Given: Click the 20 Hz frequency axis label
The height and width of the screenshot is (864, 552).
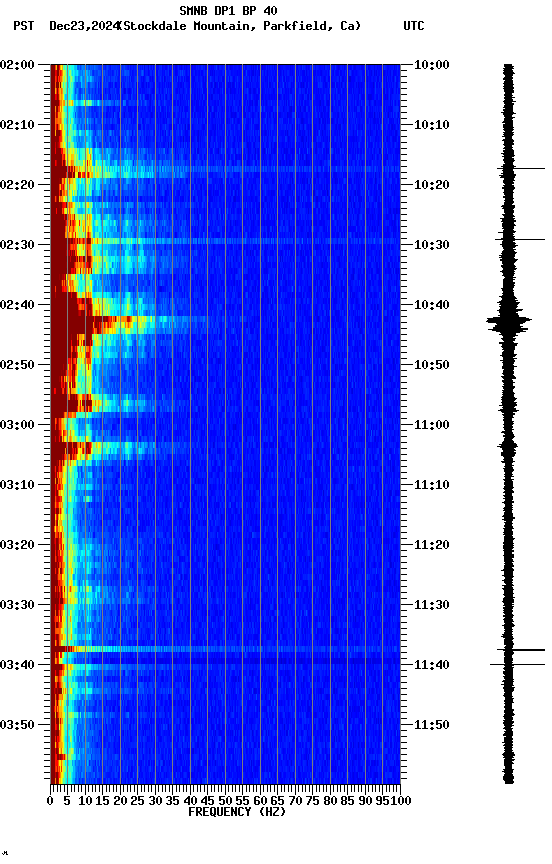Looking at the screenshot, I should (x=120, y=801).
